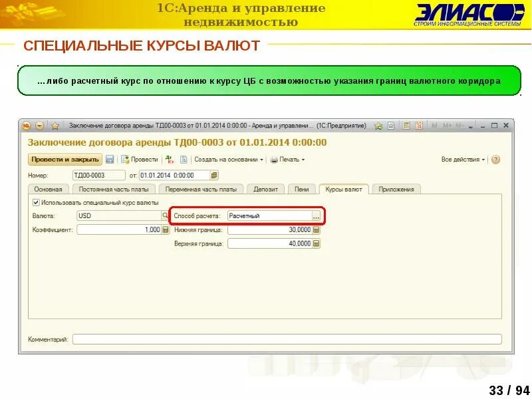Viewport: 532px width, 399px height.
Task: Click 'Нижняя граница' field with 30,0000
Action: 270,229
